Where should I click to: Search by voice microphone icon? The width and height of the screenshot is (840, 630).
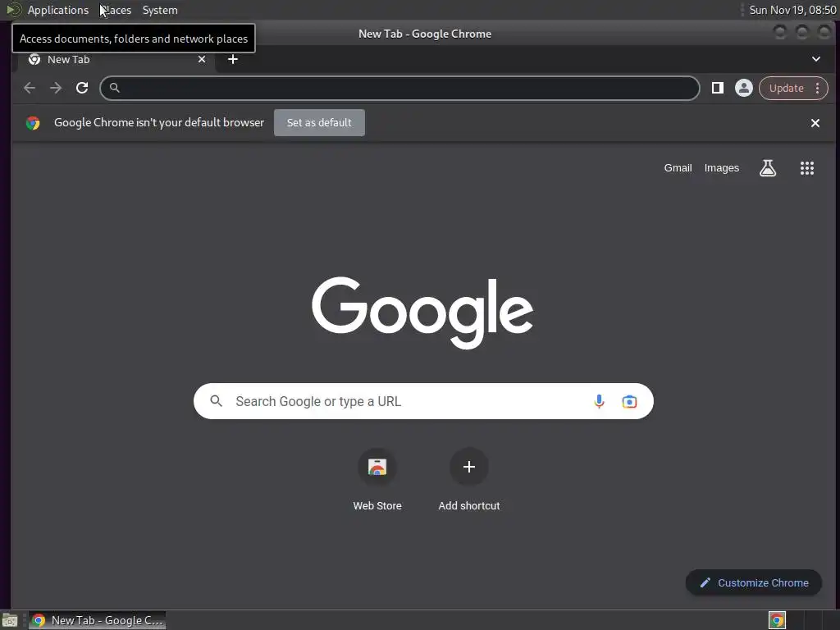coord(599,401)
